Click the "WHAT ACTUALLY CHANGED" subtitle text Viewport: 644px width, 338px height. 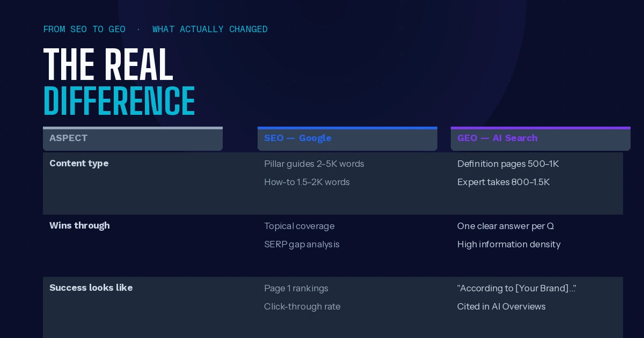[210, 30]
